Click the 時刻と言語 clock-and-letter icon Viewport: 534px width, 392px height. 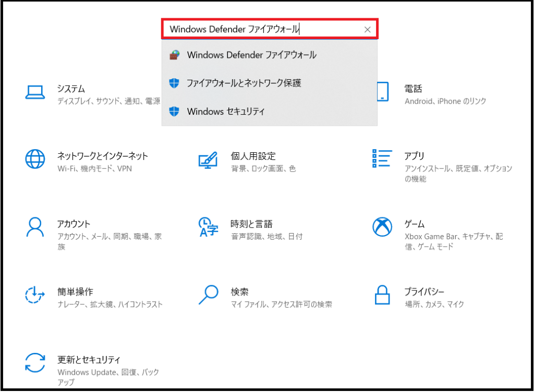tap(208, 227)
